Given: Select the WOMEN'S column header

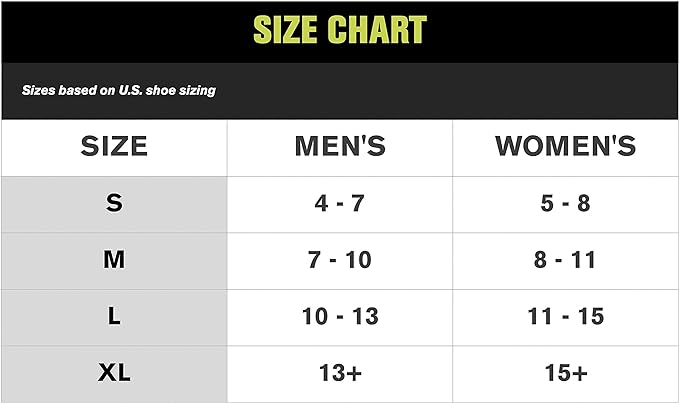Looking at the screenshot, I should tap(566, 146).
